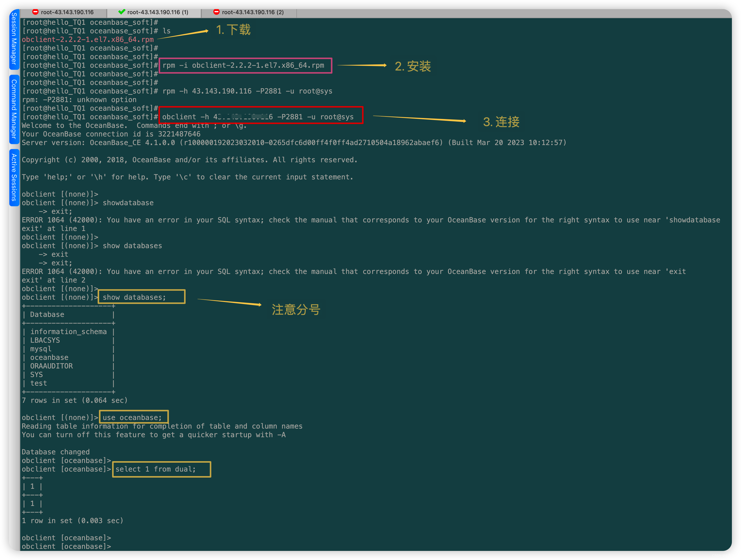Click the highlighted 'show databases;' command
The height and width of the screenshot is (560, 741).
coord(141,297)
